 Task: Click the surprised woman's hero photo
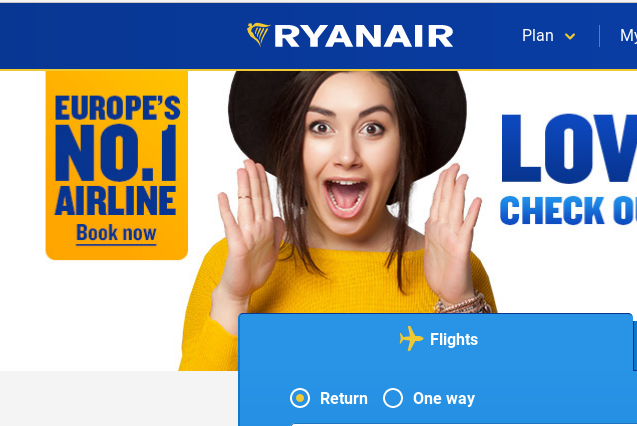[x=337, y=219]
